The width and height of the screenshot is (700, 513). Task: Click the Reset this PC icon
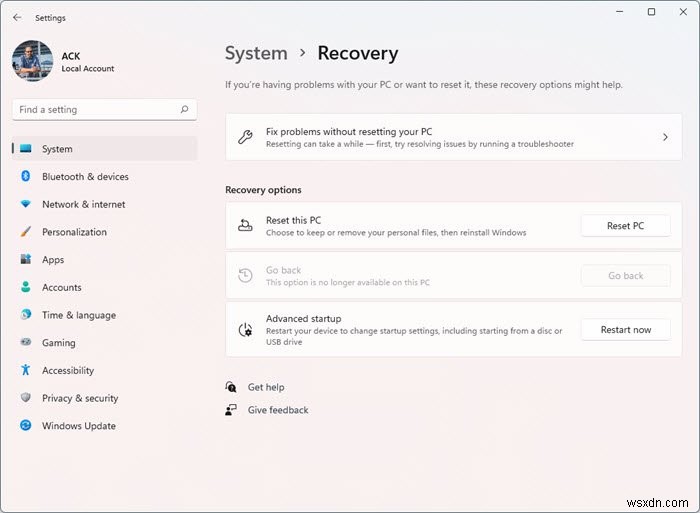point(245,225)
